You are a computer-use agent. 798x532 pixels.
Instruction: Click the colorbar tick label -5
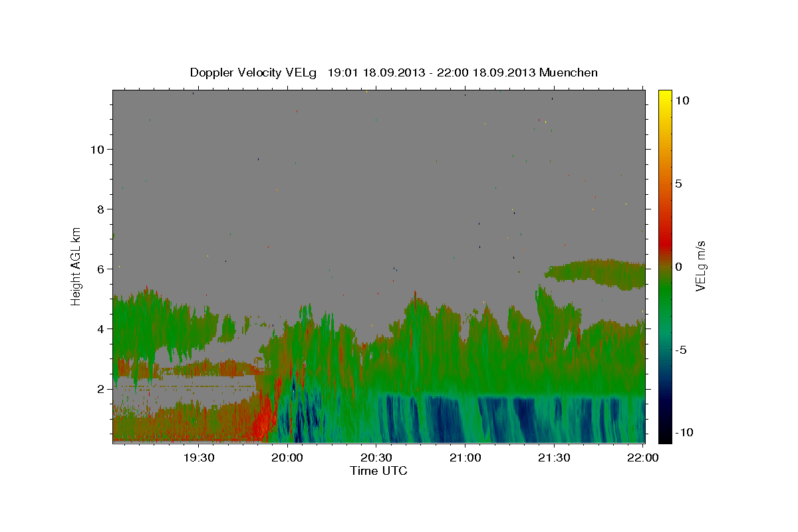[x=680, y=350]
